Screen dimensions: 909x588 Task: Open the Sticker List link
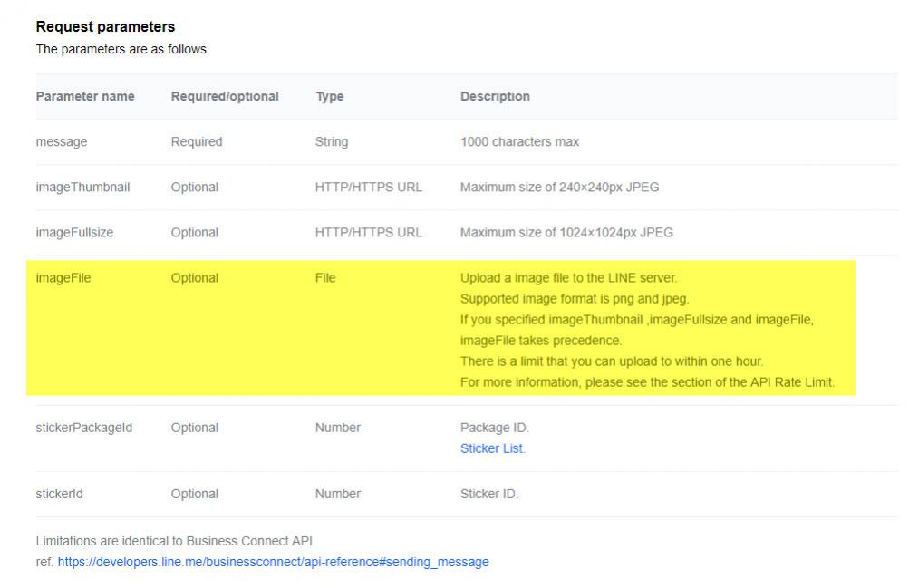492,448
